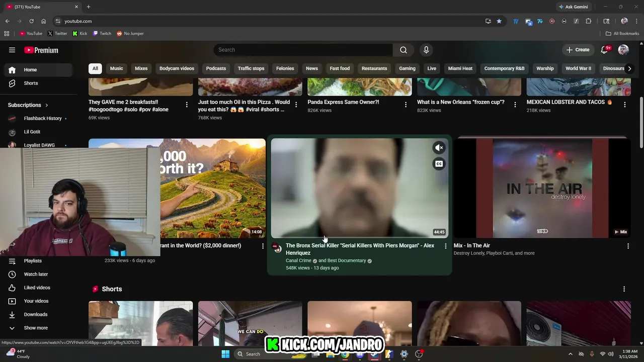
Task: Open Shorts in the sidebar
Action: pyautogui.click(x=39, y=83)
